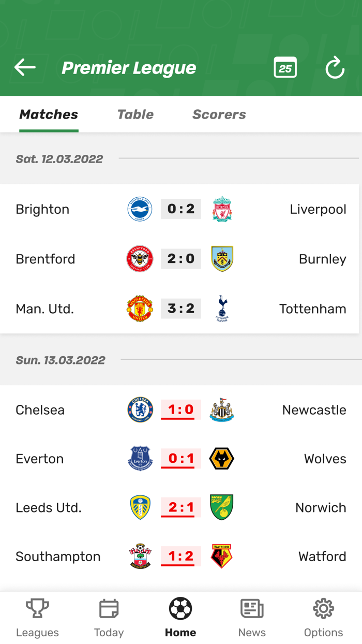Go back from Premier League view
This screenshot has height=644, width=362.
(24, 67)
